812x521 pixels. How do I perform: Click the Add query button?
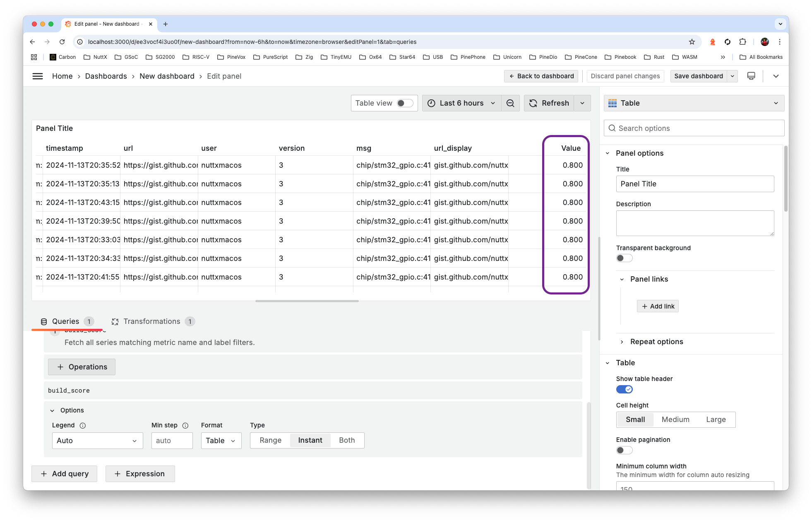[65, 474]
